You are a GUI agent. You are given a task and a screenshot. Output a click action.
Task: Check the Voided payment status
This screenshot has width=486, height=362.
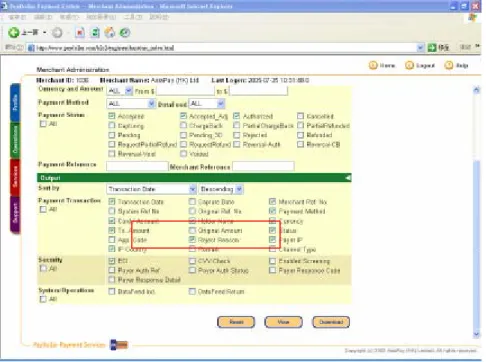click(x=183, y=154)
